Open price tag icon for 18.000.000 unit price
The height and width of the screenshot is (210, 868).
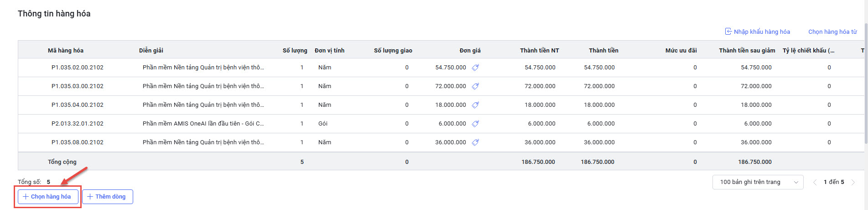(x=475, y=105)
